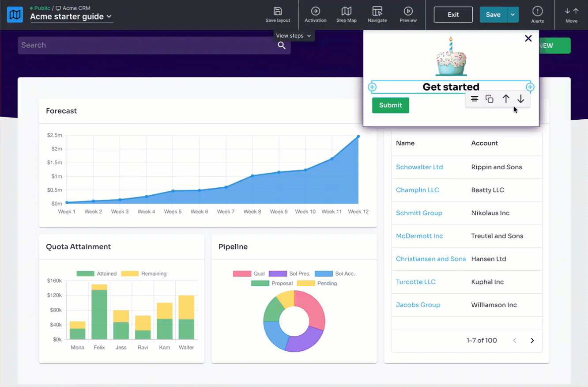The image size is (588, 387).
Task: Move the block up with arrow icon
Action: 506,99
